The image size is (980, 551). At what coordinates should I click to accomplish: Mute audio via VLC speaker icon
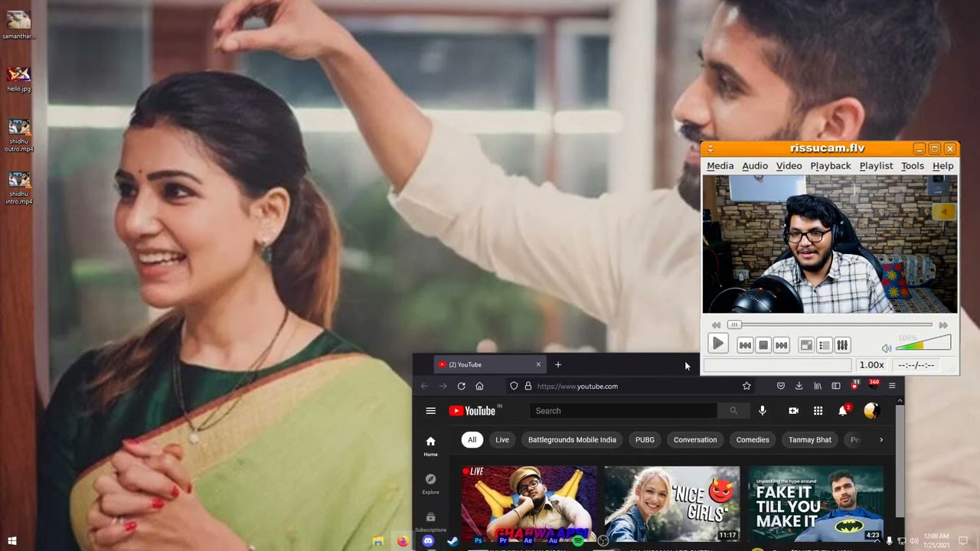click(887, 348)
